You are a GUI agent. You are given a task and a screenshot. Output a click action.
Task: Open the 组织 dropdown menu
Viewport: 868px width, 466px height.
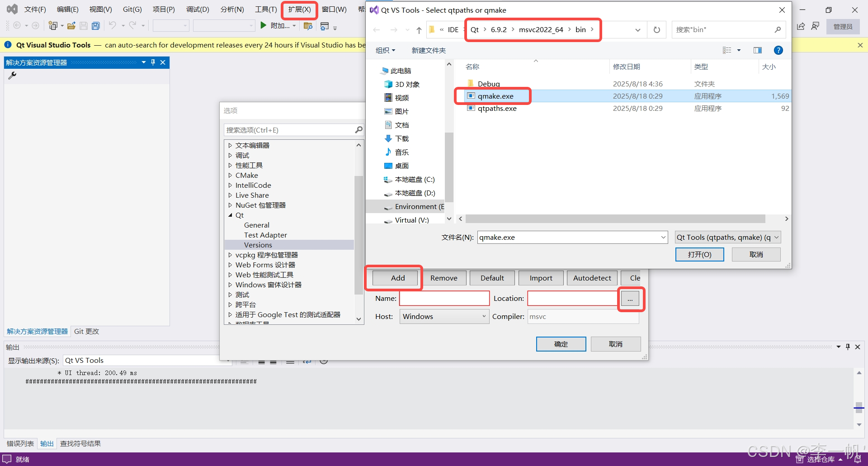[x=386, y=50]
